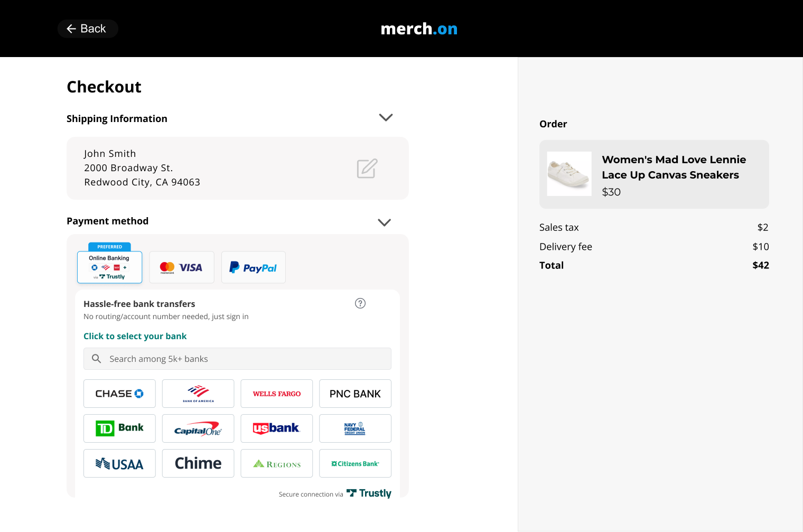Open the merch.on logo home link
The width and height of the screenshot is (803, 532).
[x=419, y=29]
